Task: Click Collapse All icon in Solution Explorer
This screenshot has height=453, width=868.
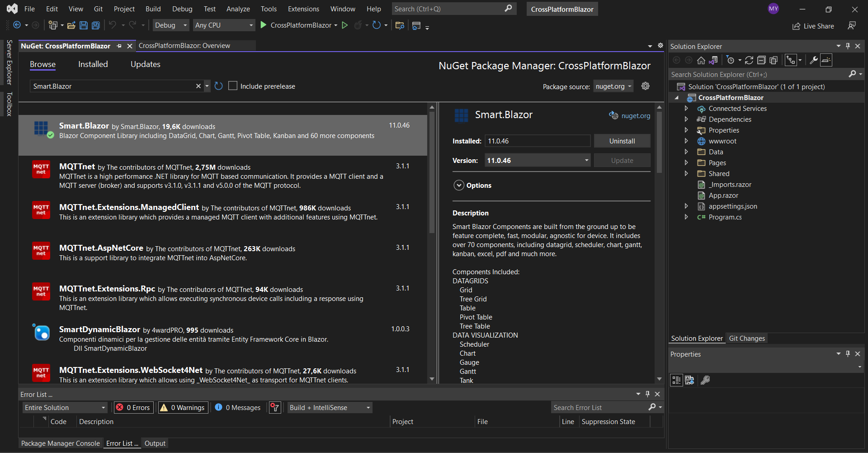Action: click(x=761, y=60)
